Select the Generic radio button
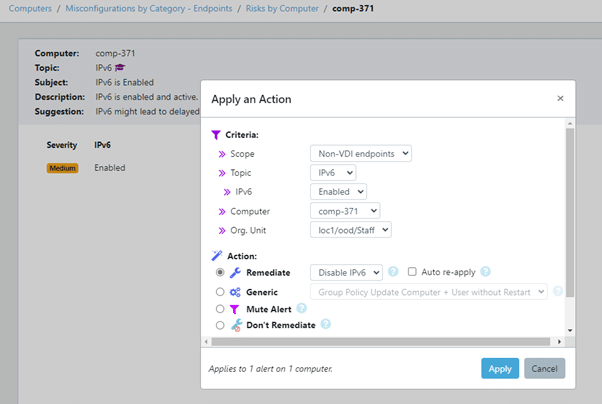Viewport: 602px width, 404px height. pyautogui.click(x=220, y=291)
